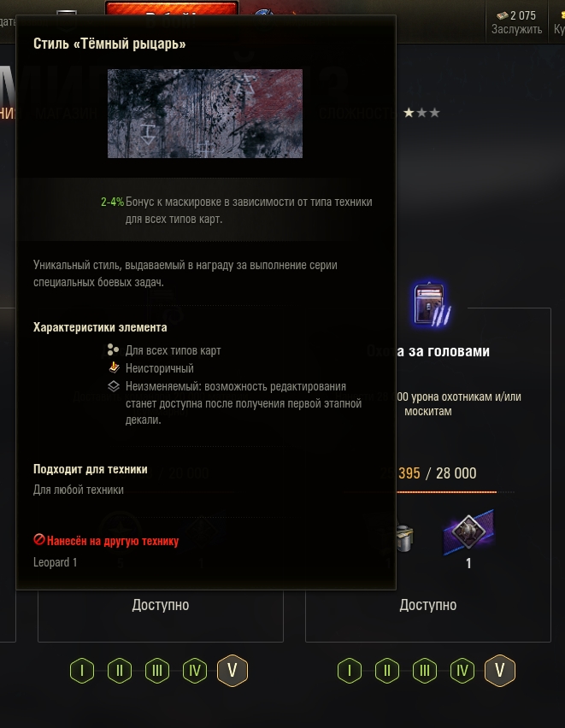
Task: Click the three-star difficulty rating
Action: [x=421, y=113]
